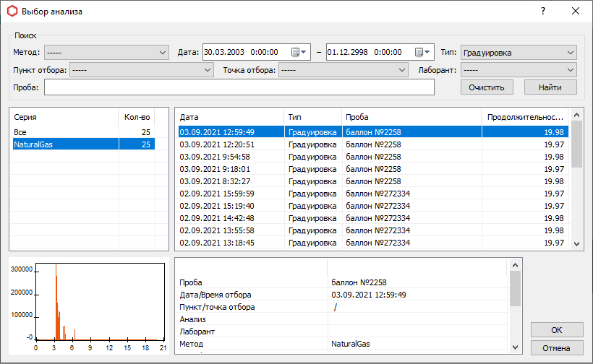The height and width of the screenshot is (364, 593).
Task: Expand the Пункт отбора dropdown
Action: (x=142, y=70)
